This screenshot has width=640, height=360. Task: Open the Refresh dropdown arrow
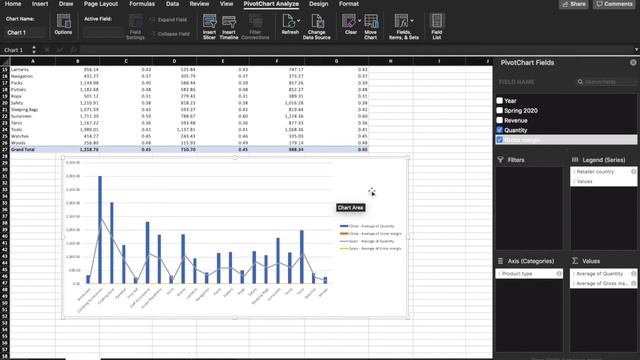click(299, 20)
